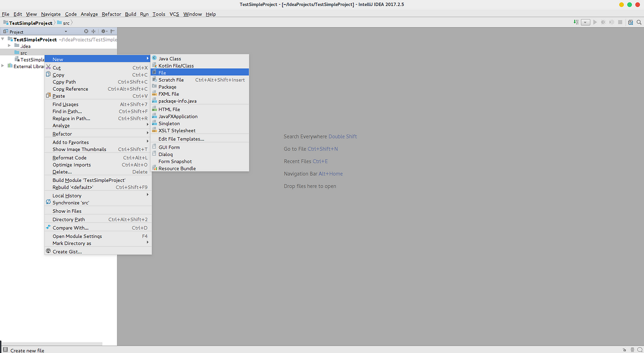Open Project Structure toolbar icon
The height and width of the screenshot is (353, 644).
click(631, 22)
